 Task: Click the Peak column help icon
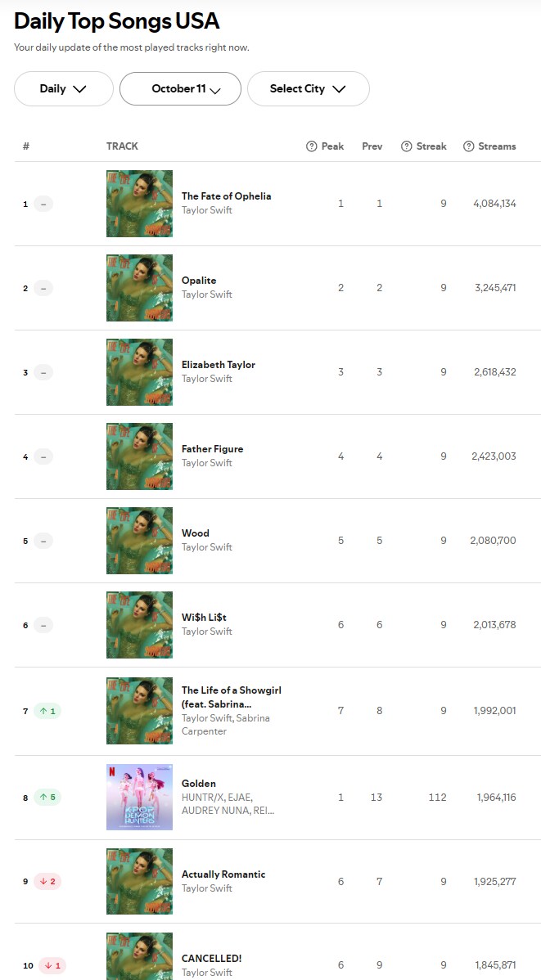[311, 146]
